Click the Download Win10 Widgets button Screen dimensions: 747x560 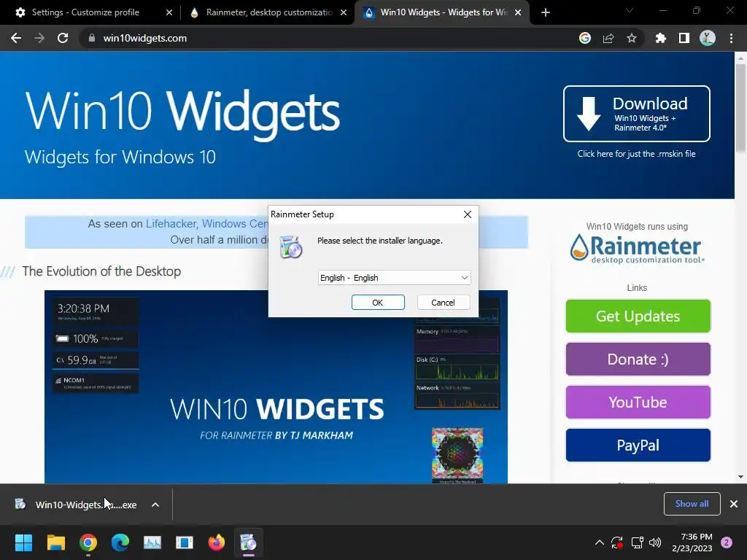click(636, 114)
